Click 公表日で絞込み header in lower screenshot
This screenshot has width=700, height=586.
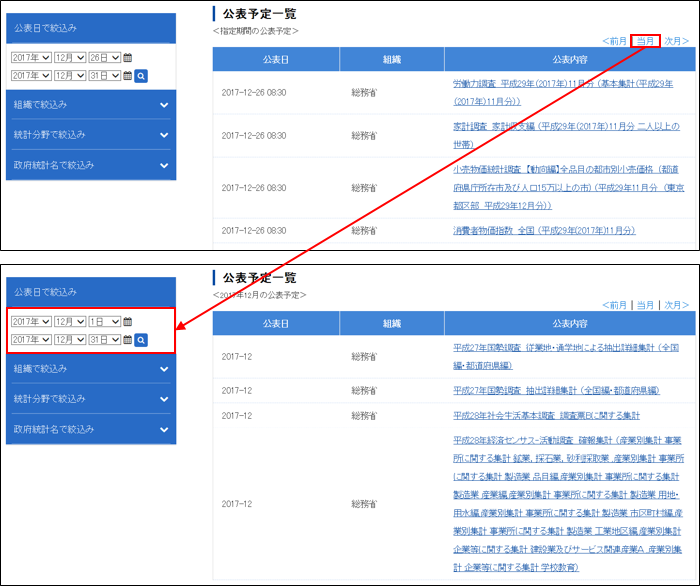[x=90, y=292]
